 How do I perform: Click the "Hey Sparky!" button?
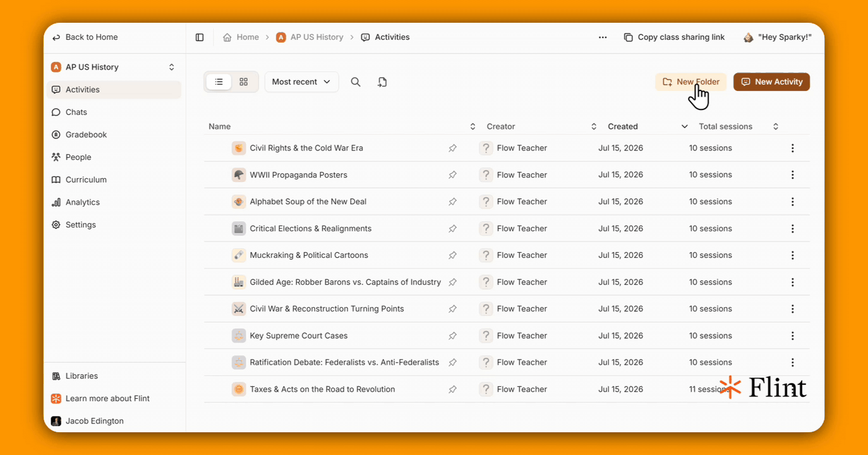(x=777, y=37)
